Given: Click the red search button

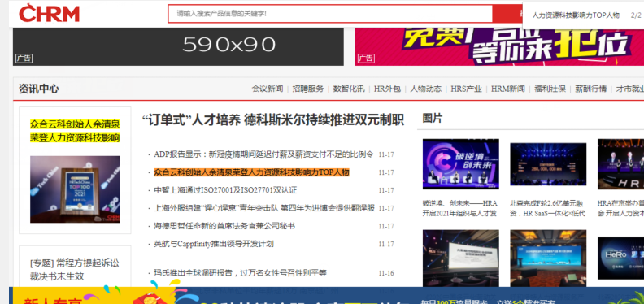Looking at the screenshot, I should point(507,14).
